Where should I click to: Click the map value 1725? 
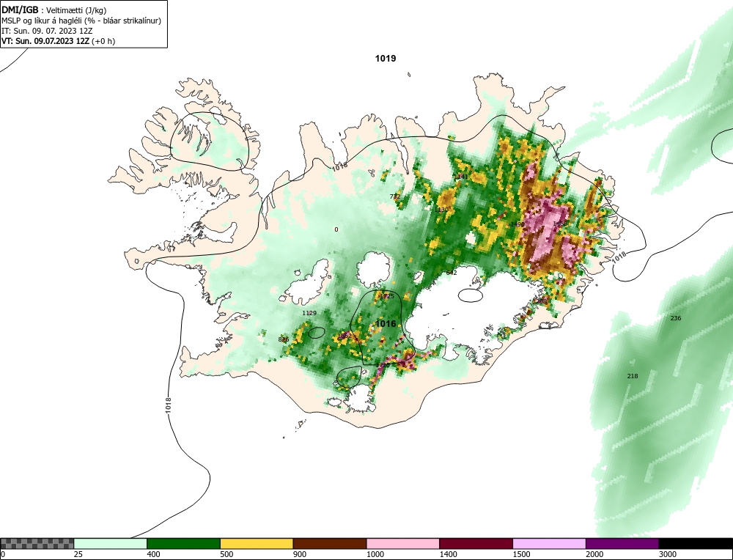387,296
